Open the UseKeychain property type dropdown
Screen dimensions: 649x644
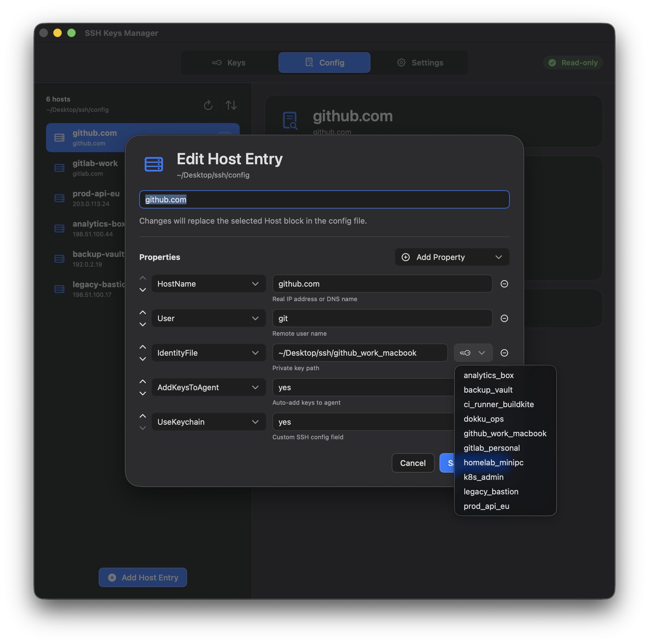point(209,422)
